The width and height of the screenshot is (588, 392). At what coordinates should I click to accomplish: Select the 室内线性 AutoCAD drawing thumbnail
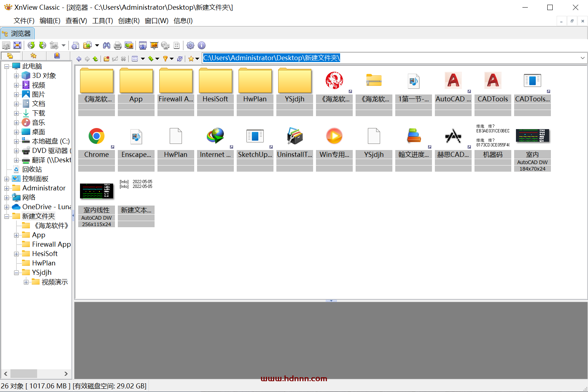pyautogui.click(x=97, y=204)
